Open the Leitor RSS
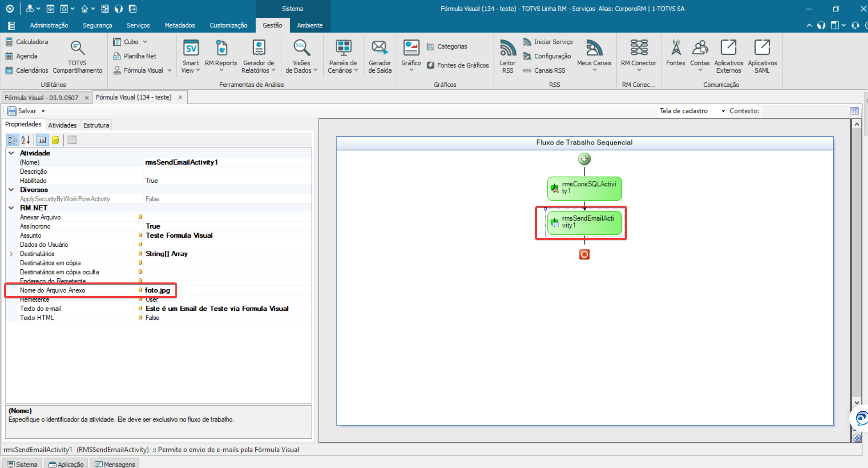 point(508,57)
